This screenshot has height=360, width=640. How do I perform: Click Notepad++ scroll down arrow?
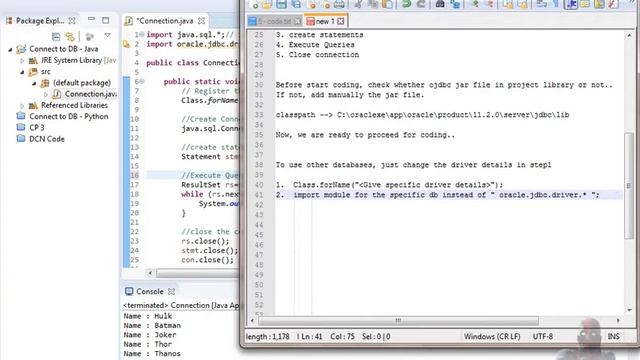click(x=629, y=310)
